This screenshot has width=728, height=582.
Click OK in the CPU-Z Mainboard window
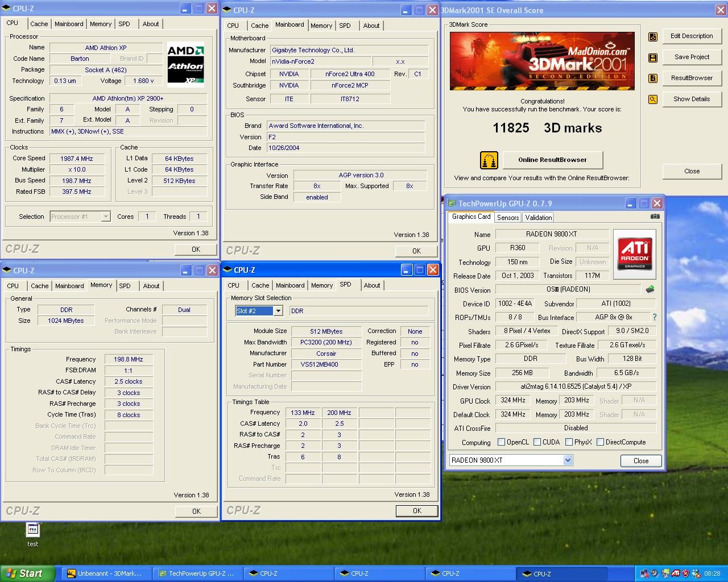point(416,251)
